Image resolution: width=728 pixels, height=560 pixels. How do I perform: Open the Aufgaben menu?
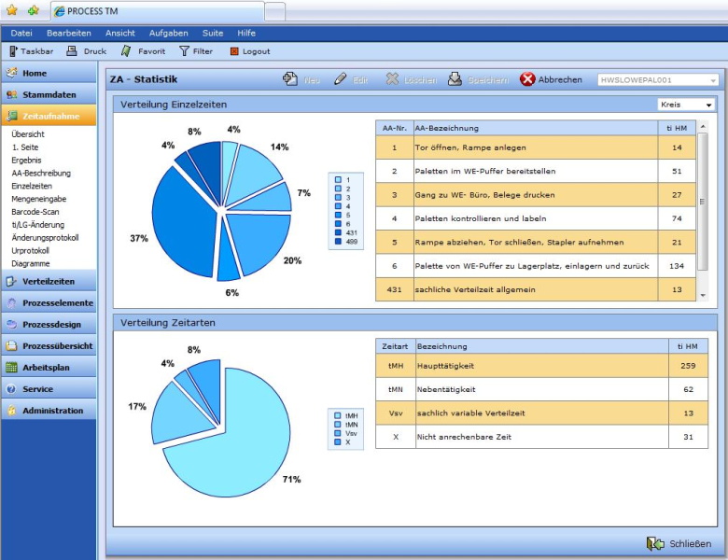168,33
